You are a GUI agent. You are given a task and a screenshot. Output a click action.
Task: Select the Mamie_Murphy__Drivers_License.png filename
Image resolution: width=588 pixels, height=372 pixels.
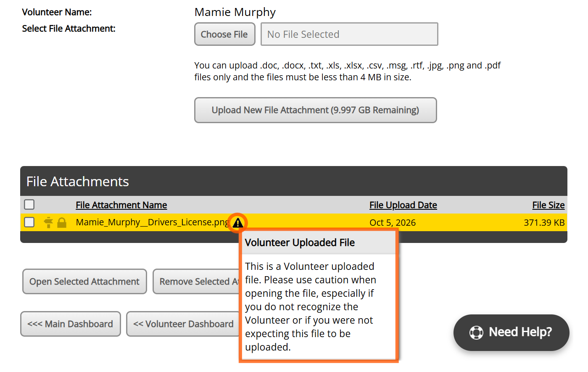coord(153,222)
